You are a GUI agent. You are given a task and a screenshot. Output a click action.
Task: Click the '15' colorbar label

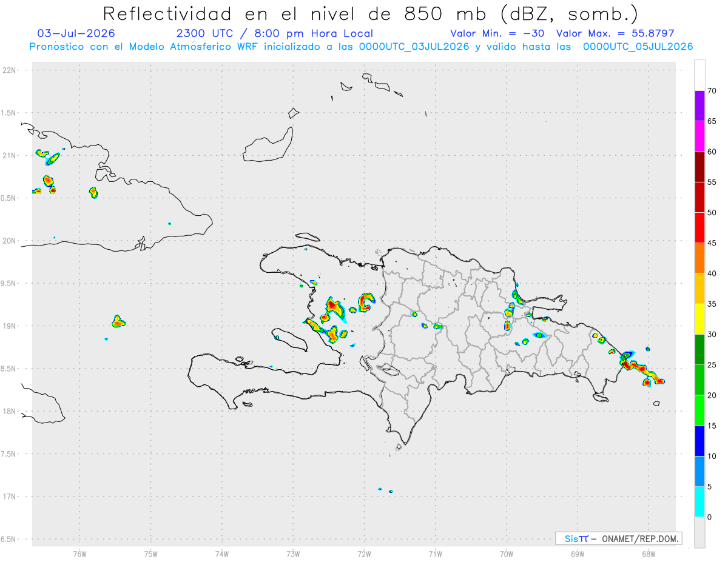coord(712,426)
